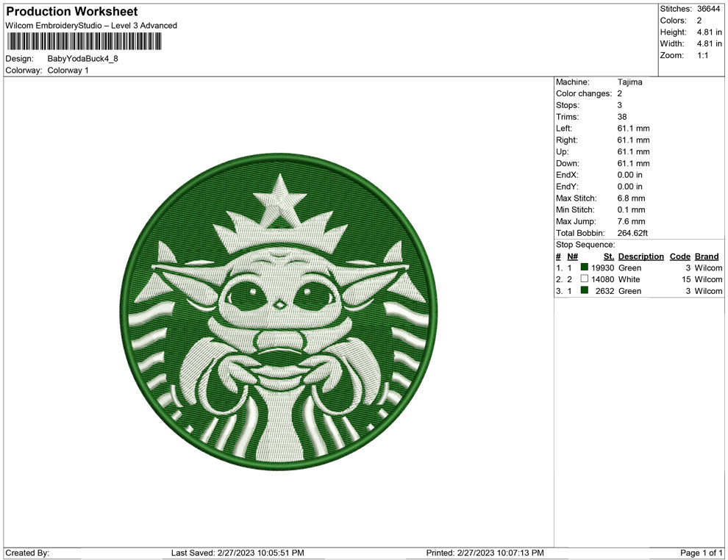Screen dimensions: 728x560
Task: Click the Brand column header
Action: [x=707, y=256]
